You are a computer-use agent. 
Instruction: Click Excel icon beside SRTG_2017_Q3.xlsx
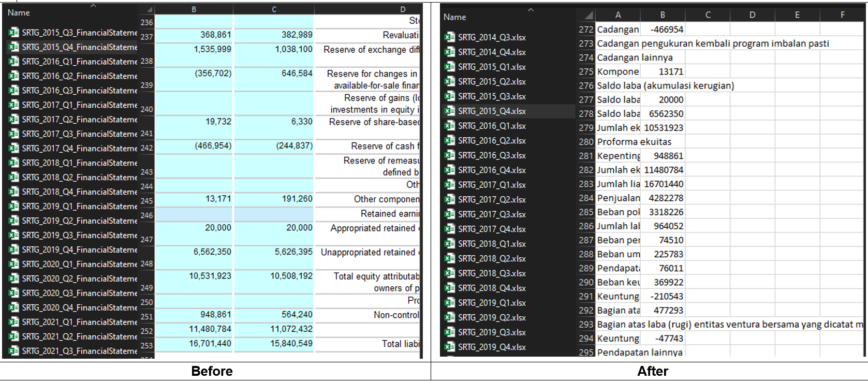[450, 214]
